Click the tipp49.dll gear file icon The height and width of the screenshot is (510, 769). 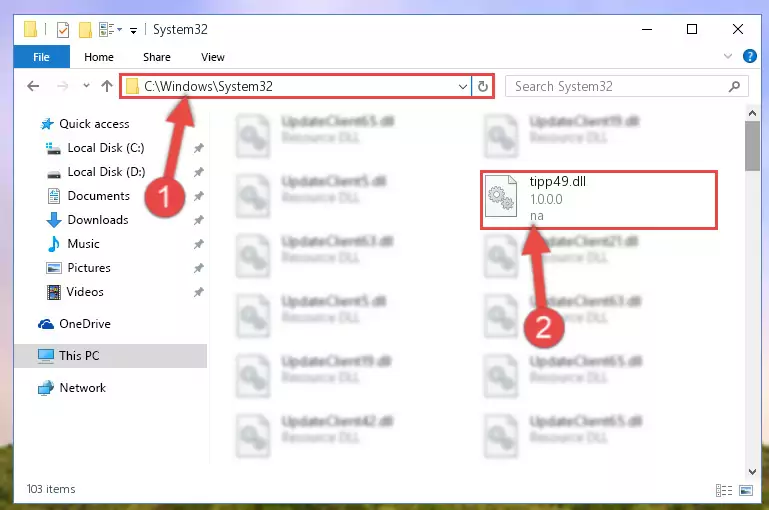pyautogui.click(x=501, y=196)
